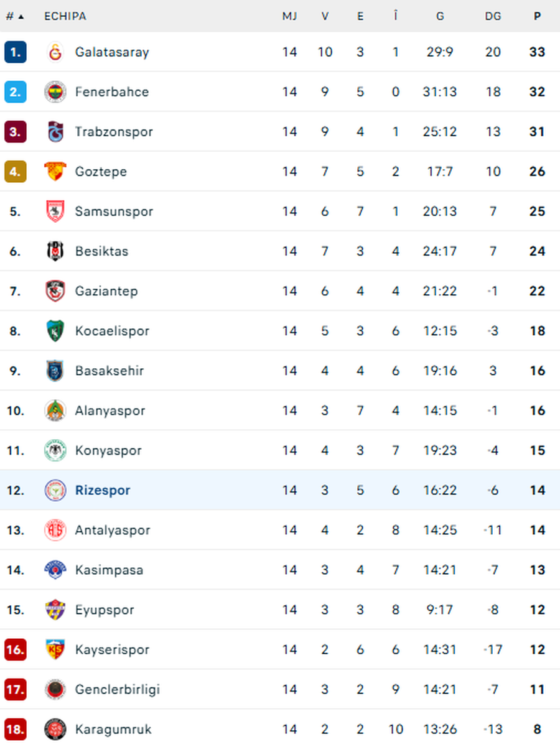Screen dimensions: 560x747
Task: Sort table by the # rank column
Action: coord(14,16)
